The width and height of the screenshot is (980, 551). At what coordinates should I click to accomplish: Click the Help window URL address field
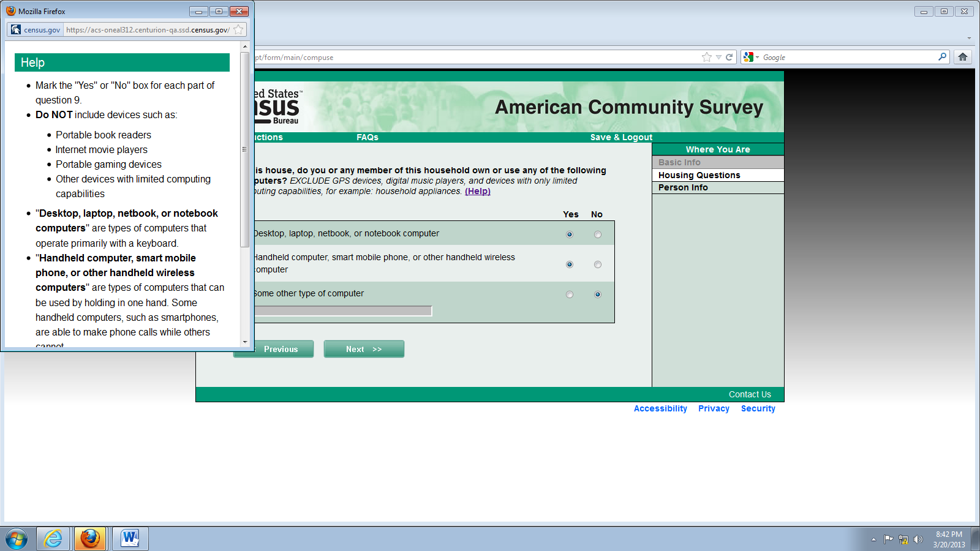pyautogui.click(x=148, y=29)
